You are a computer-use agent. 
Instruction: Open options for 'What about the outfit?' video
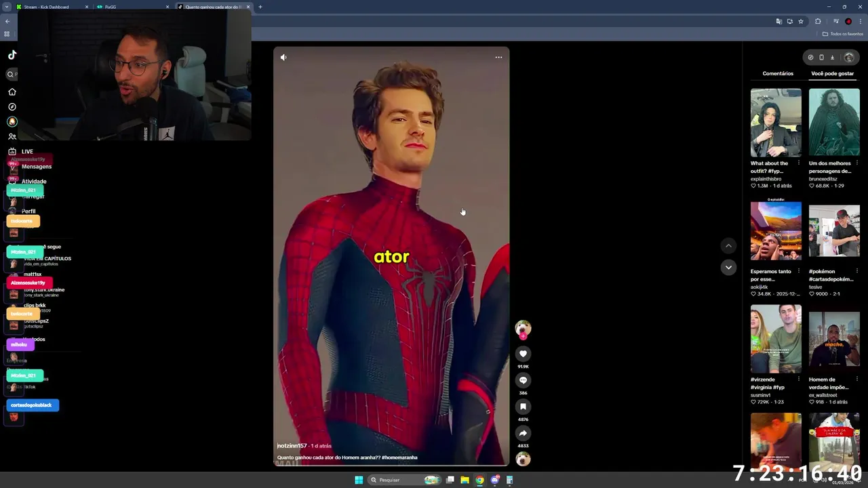tap(799, 163)
